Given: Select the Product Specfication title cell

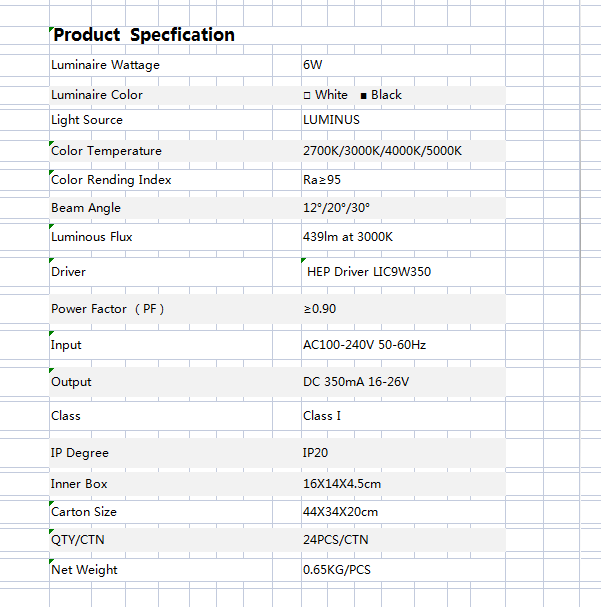Looking at the screenshot, I should pyautogui.click(x=144, y=35).
